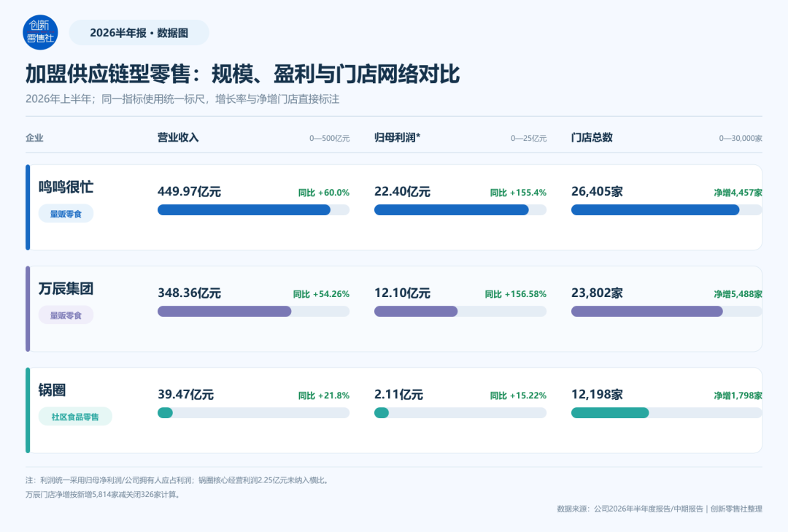
Task: Select the company name 鸣鸣很忙
Action: point(66,187)
